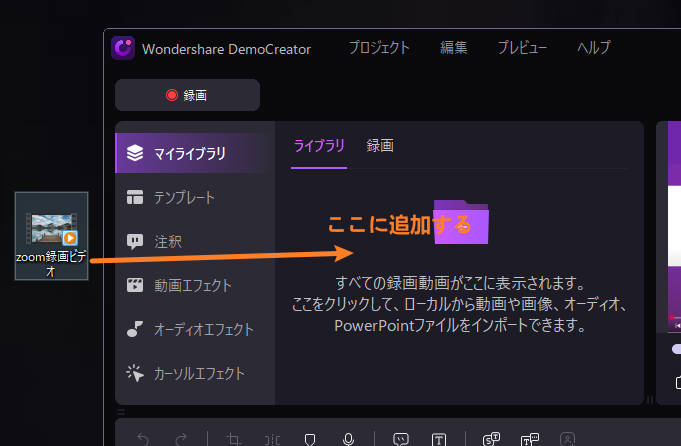Open カーソルエフェクト in the sidebar
The image size is (681, 446).
[x=195, y=373]
